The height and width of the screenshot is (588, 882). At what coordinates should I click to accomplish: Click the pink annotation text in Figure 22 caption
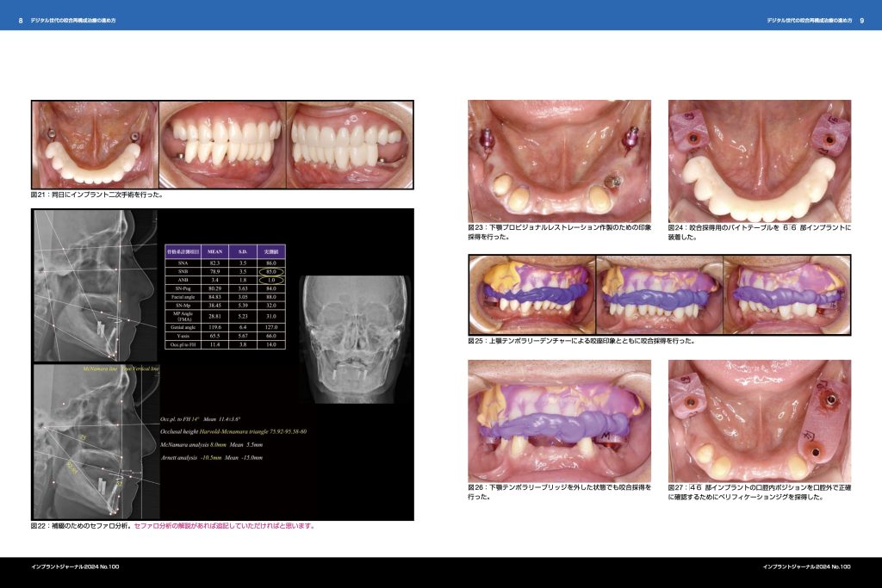coord(224,525)
